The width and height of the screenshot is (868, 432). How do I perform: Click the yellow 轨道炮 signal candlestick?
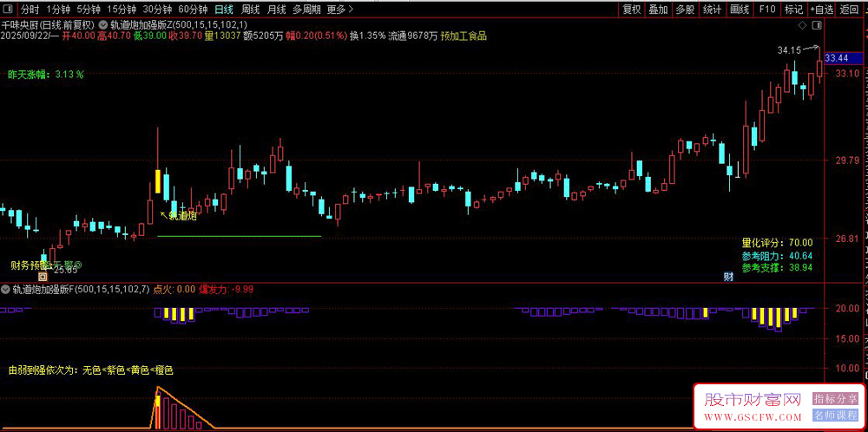tap(158, 181)
